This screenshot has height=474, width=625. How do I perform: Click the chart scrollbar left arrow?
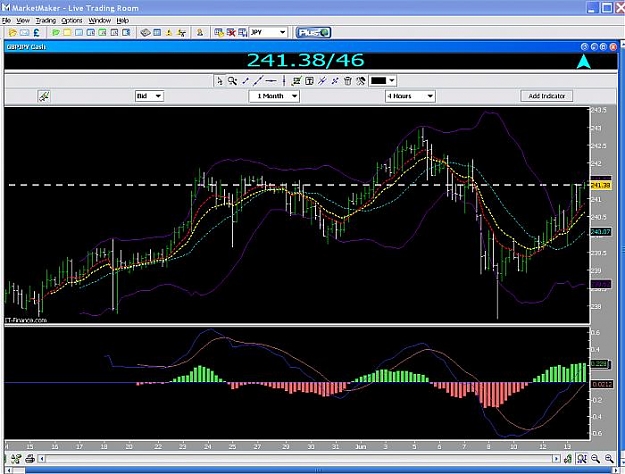pos(41,459)
